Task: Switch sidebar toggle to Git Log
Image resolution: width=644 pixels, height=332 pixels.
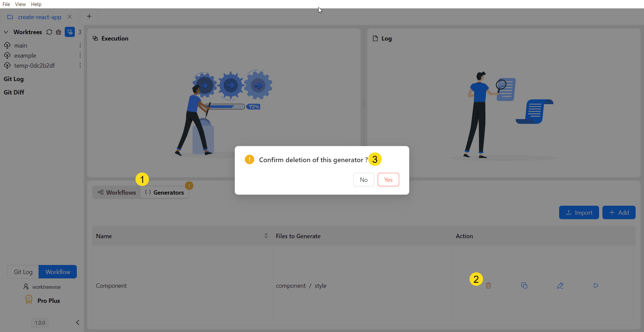Action: 23,272
